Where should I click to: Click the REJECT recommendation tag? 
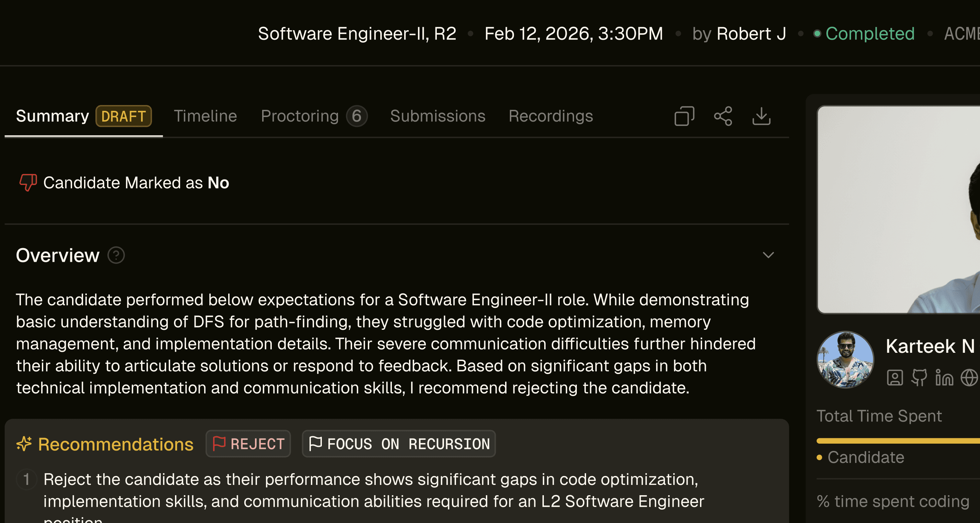point(248,444)
